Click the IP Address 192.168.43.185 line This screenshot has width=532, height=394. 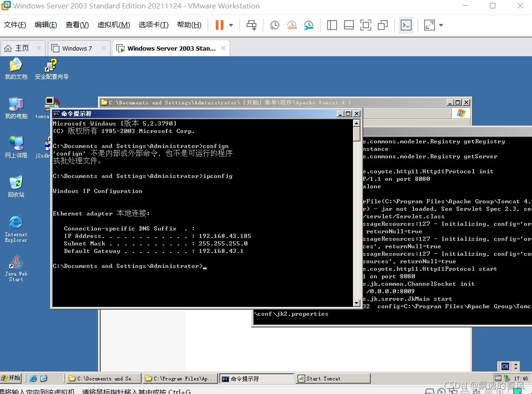(157, 236)
